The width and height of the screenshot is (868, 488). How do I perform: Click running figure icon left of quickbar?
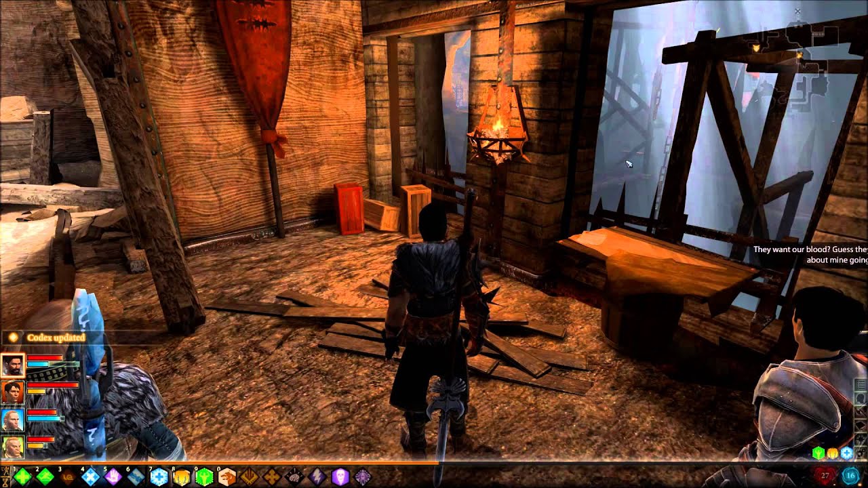pos(6,470)
